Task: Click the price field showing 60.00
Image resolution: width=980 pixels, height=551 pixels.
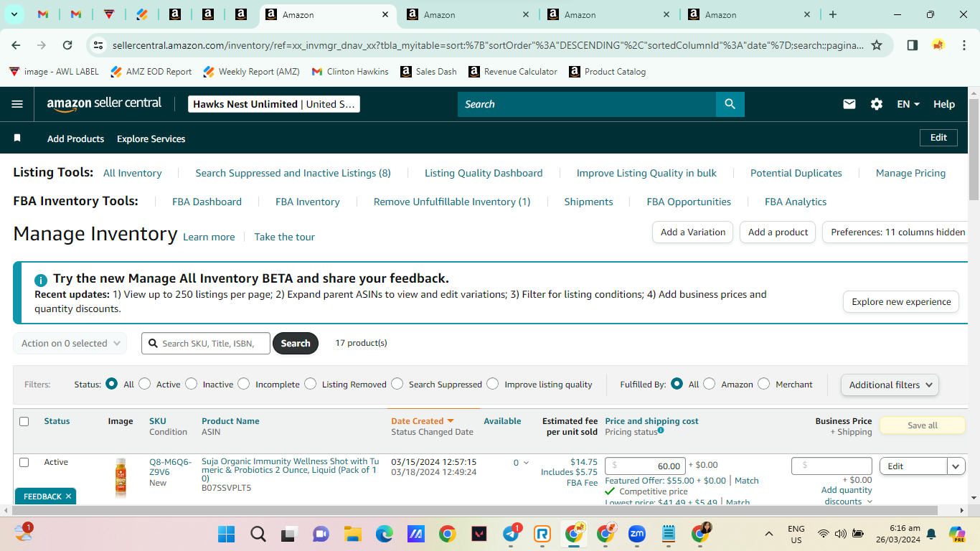Action: (x=645, y=466)
